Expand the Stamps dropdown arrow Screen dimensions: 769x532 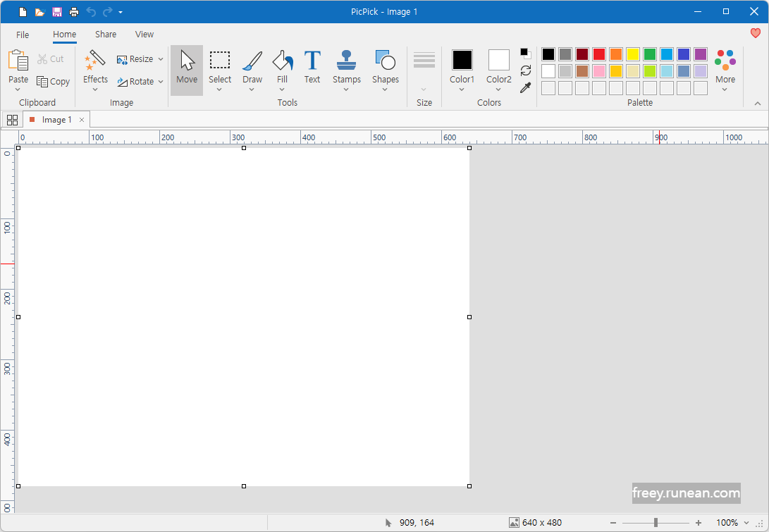tap(346, 89)
